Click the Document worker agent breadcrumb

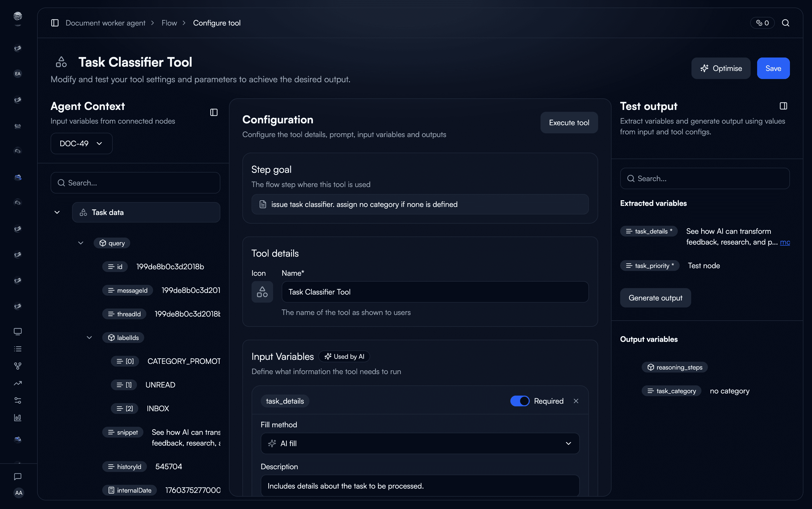click(x=105, y=23)
